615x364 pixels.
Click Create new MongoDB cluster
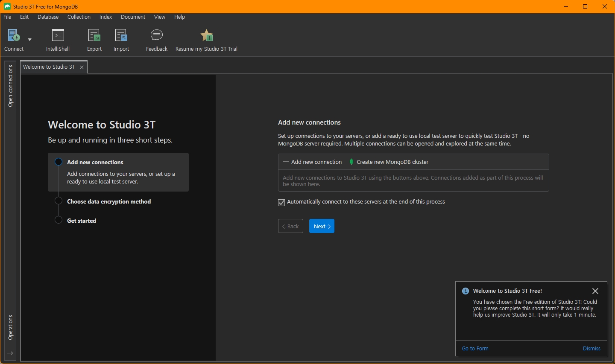[389, 162]
